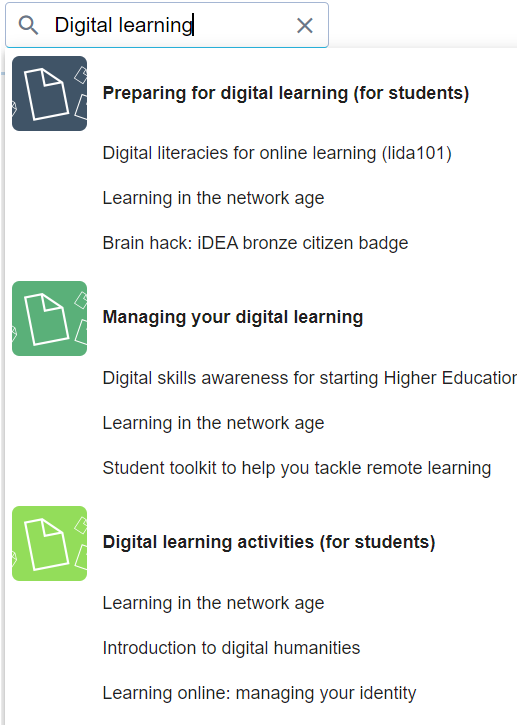This screenshot has height=726, width=518.
Task: Open 'Digital literacies for online learning (lida101)'
Action: (277, 153)
